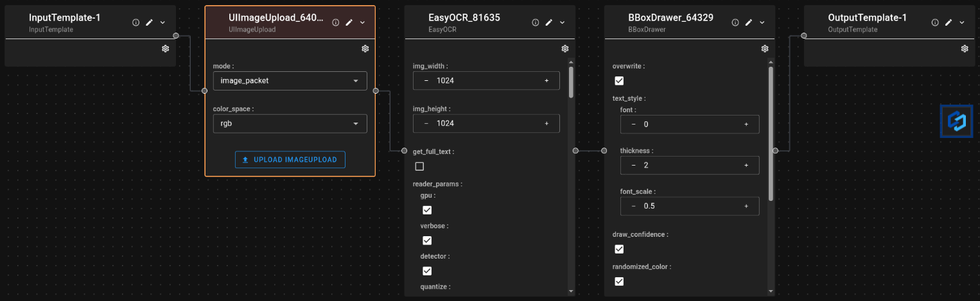Collapse the OutputTemplate-1 node chevron
This screenshot has height=301, width=980.
click(x=961, y=22)
